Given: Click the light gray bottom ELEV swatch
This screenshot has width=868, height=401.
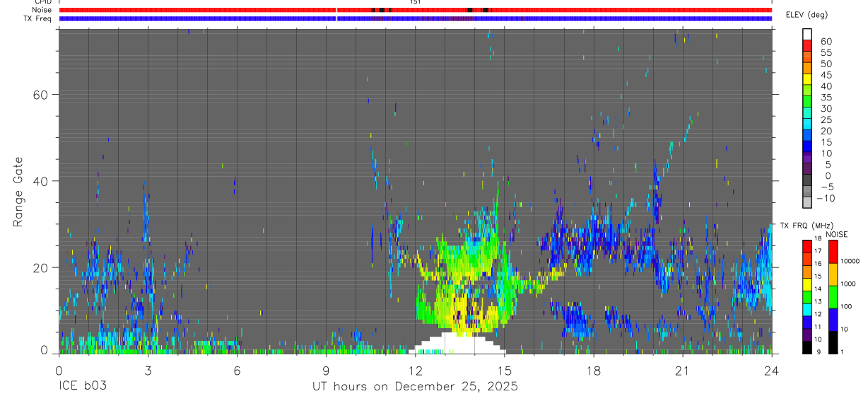Looking at the screenshot, I should 807,202.
